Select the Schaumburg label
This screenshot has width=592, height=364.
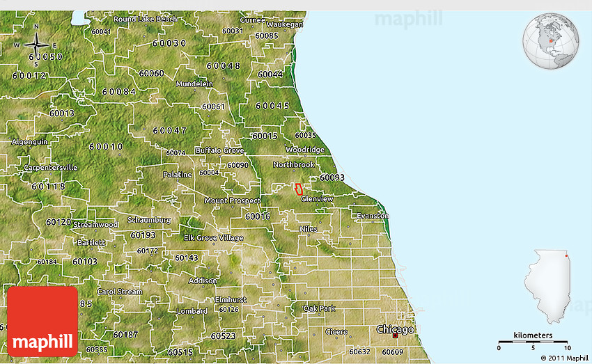click(148, 219)
